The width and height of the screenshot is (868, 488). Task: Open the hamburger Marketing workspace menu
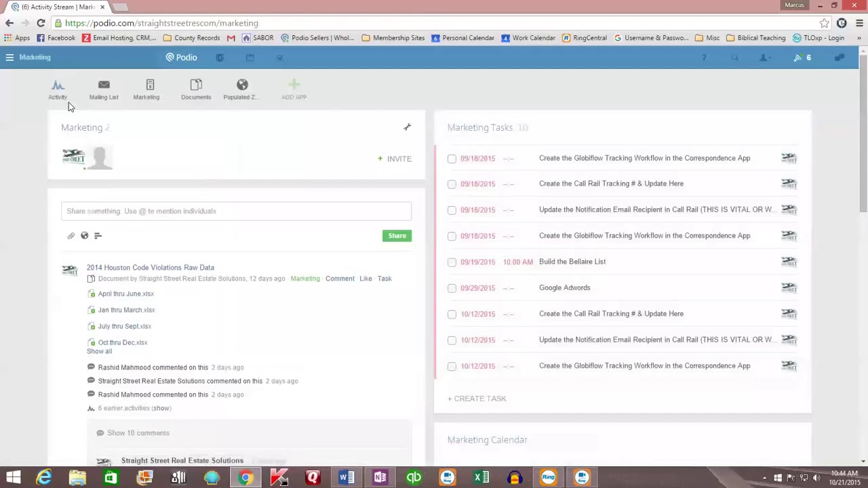9,58
